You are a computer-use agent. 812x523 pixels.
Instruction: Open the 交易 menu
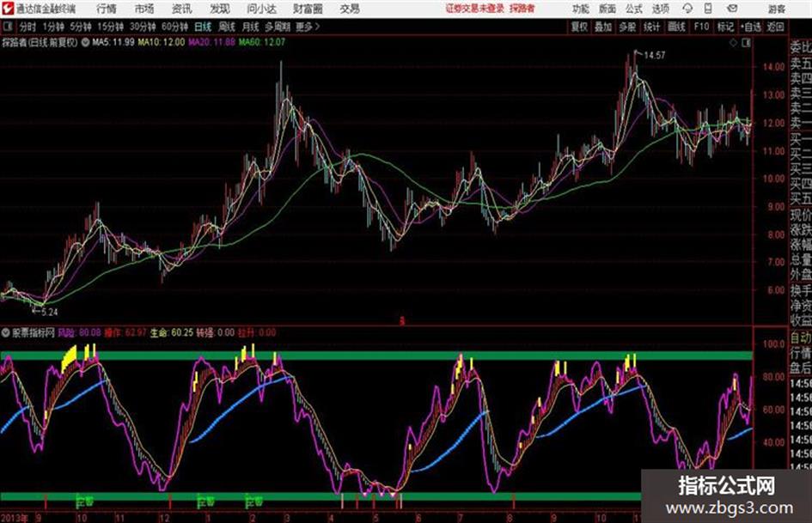(350, 9)
